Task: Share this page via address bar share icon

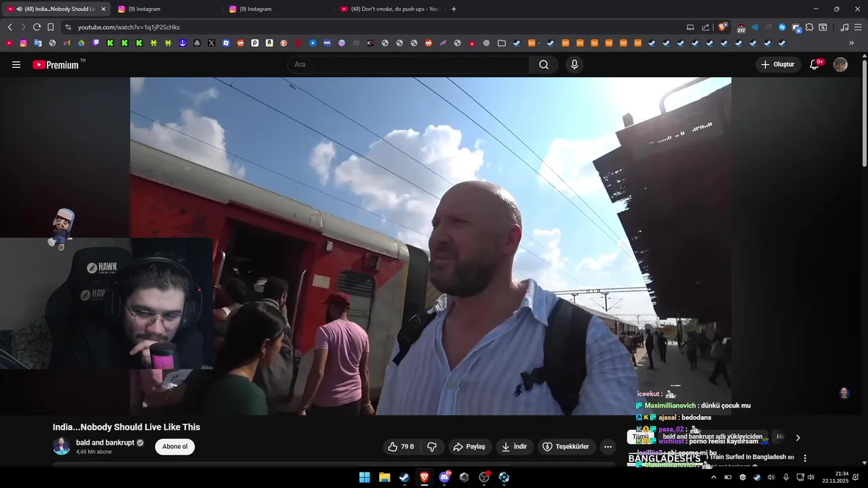Action: pos(705,27)
